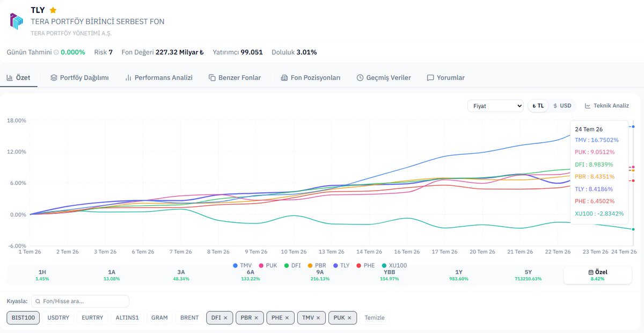Open the Fon Pozisyonları tab
The height and width of the screenshot is (333, 644).
click(x=311, y=78)
